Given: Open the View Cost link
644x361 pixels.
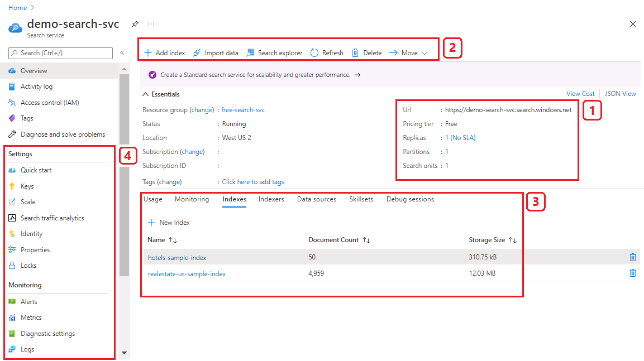Looking at the screenshot, I should [580, 94].
